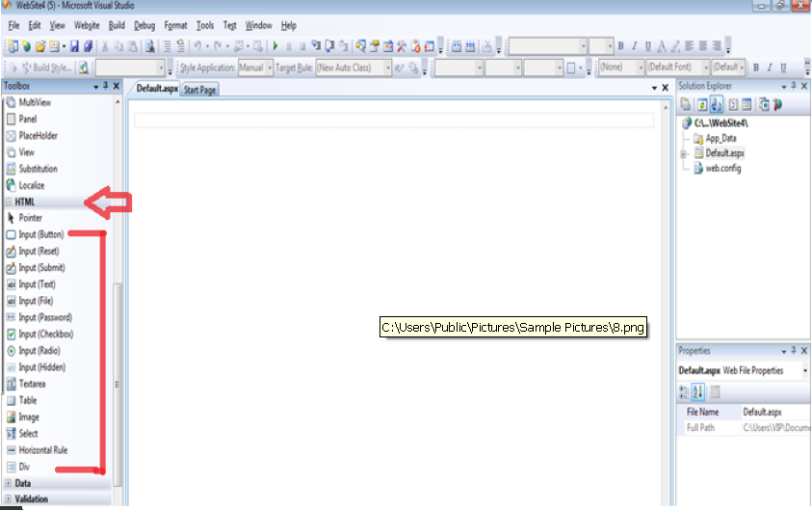Open the Website menu
The image size is (812, 510).
[87, 25]
